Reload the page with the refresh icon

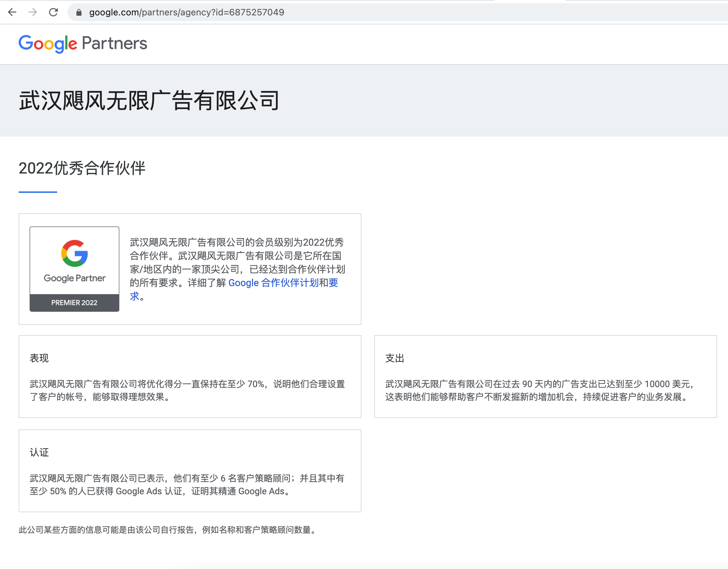53,12
